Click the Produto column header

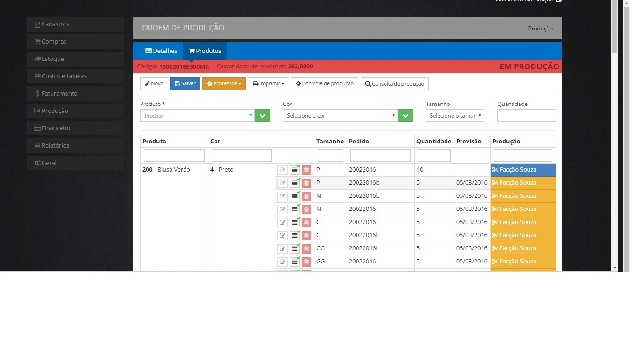point(154,141)
